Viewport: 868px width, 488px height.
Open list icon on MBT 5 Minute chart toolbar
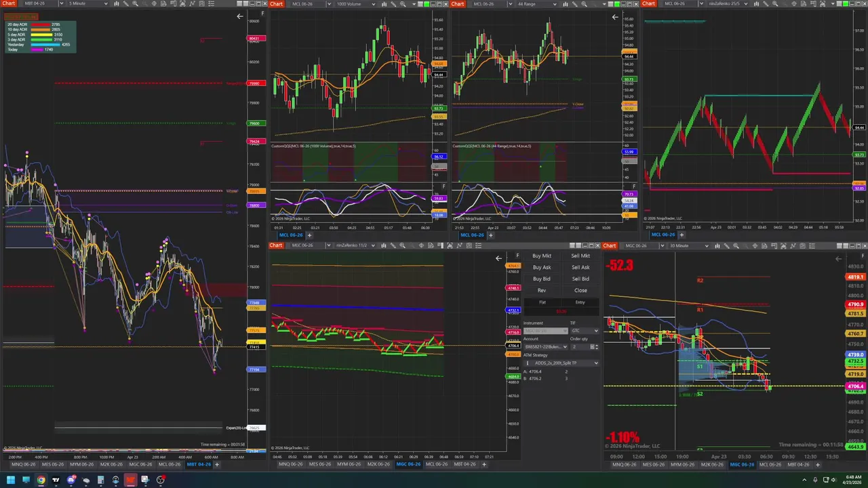(212, 3)
